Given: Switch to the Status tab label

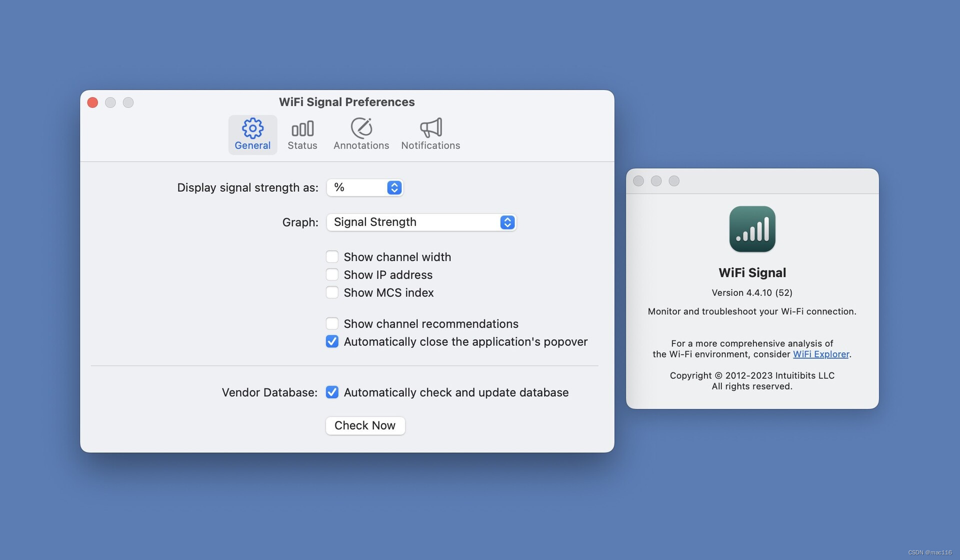Looking at the screenshot, I should (302, 145).
